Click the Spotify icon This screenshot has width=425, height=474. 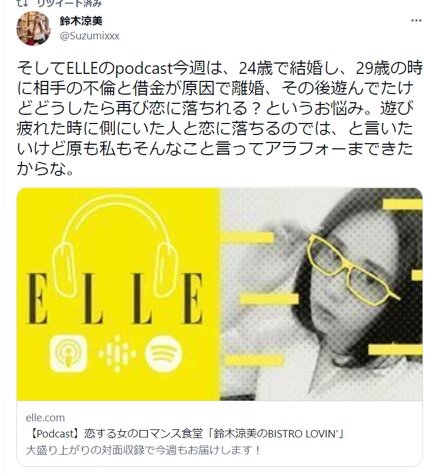point(164,354)
